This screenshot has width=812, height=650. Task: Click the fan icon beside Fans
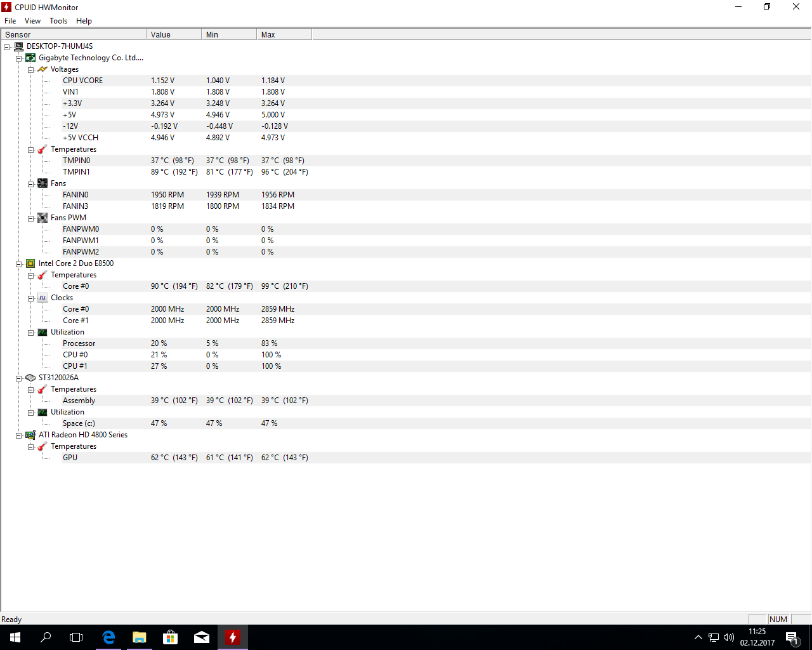pyautogui.click(x=43, y=183)
